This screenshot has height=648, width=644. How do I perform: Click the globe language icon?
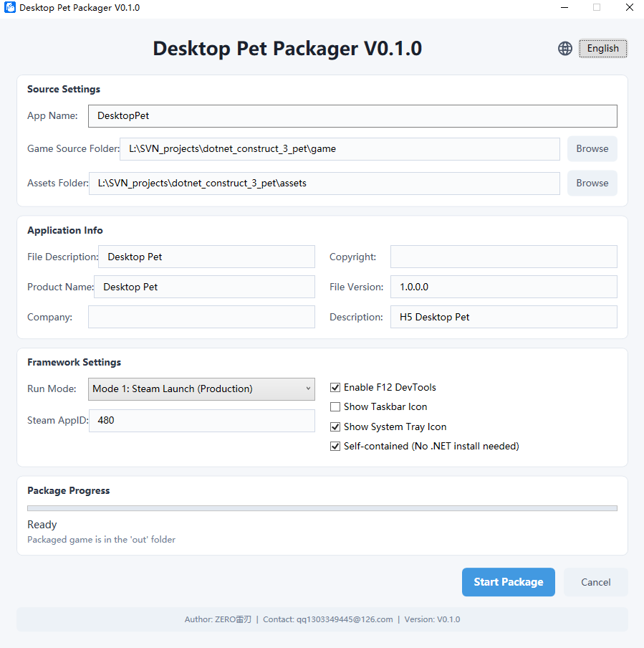(565, 49)
